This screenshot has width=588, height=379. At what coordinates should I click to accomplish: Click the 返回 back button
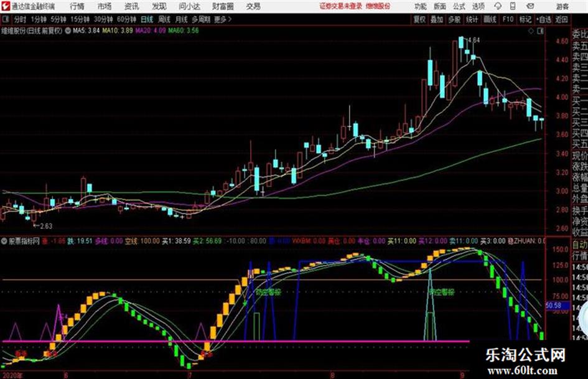561,19
